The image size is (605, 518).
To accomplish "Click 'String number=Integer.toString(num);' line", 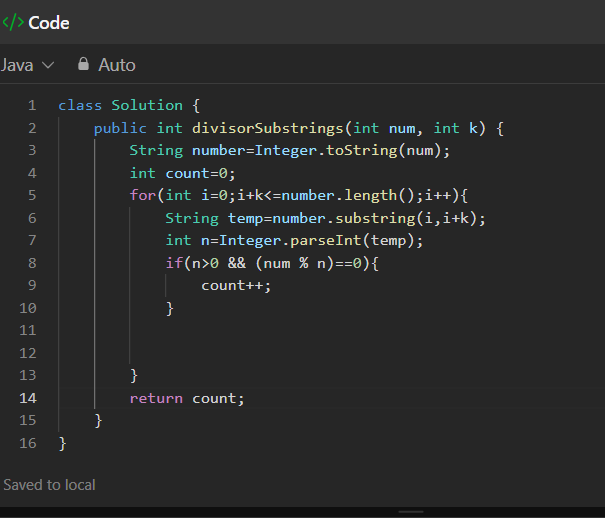I will [290, 150].
